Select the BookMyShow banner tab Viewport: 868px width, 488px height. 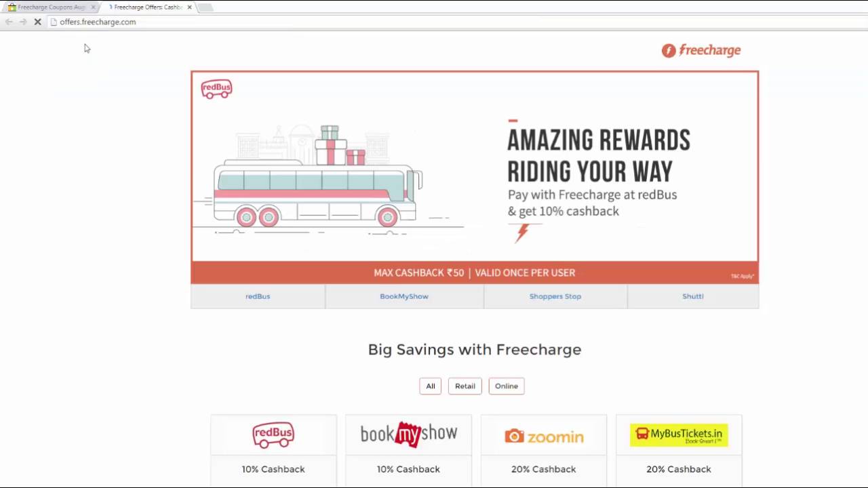[404, 296]
